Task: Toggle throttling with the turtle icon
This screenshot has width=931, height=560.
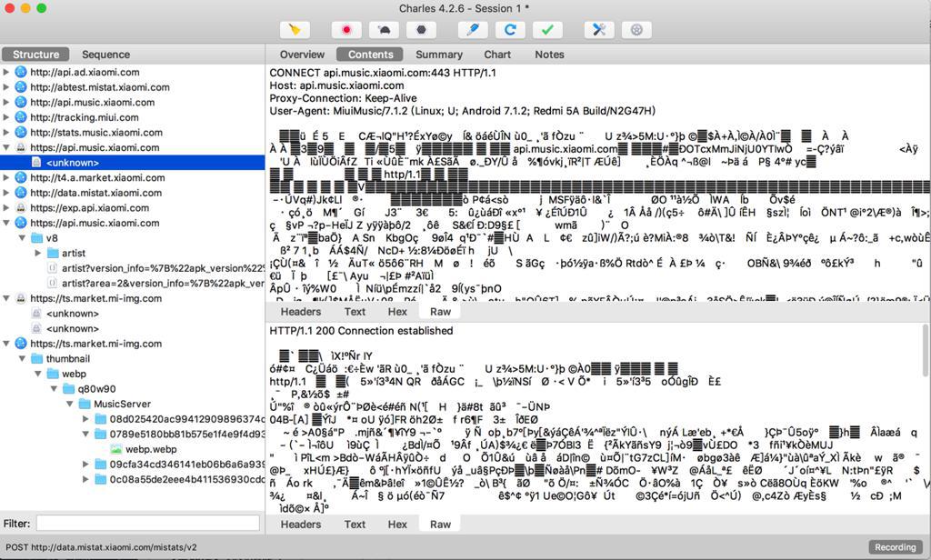Action: [x=384, y=30]
